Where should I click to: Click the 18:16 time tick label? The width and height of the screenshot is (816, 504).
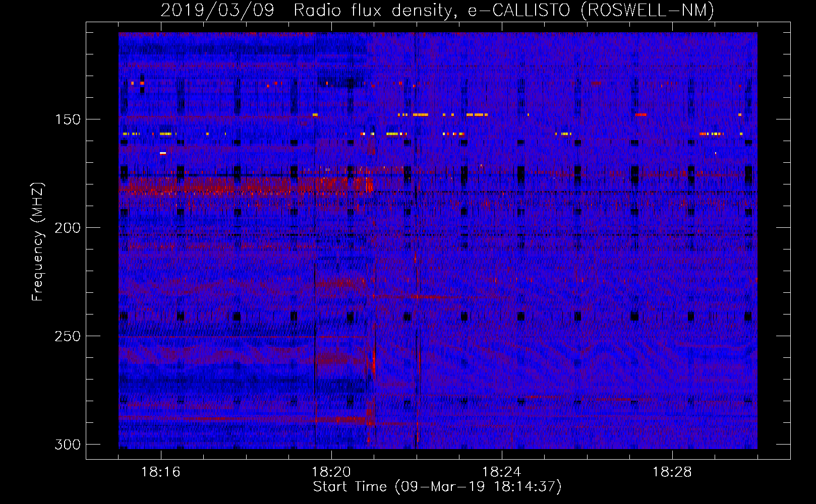click(161, 472)
